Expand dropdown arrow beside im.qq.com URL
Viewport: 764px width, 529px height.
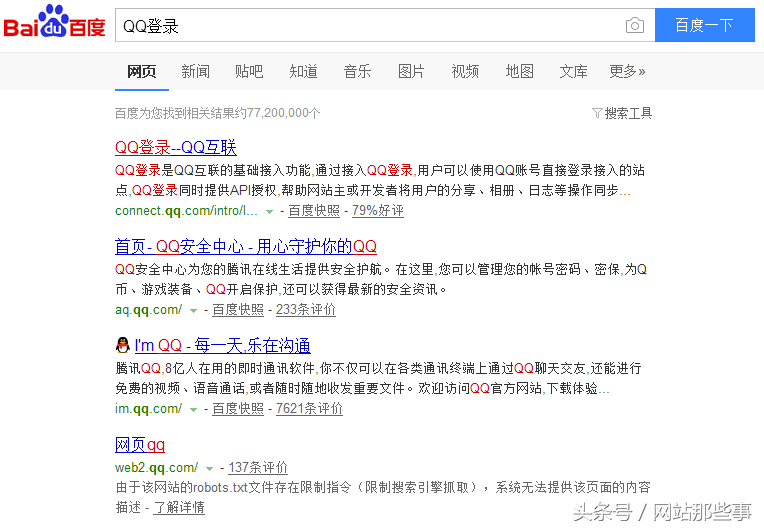click(194, 410)
